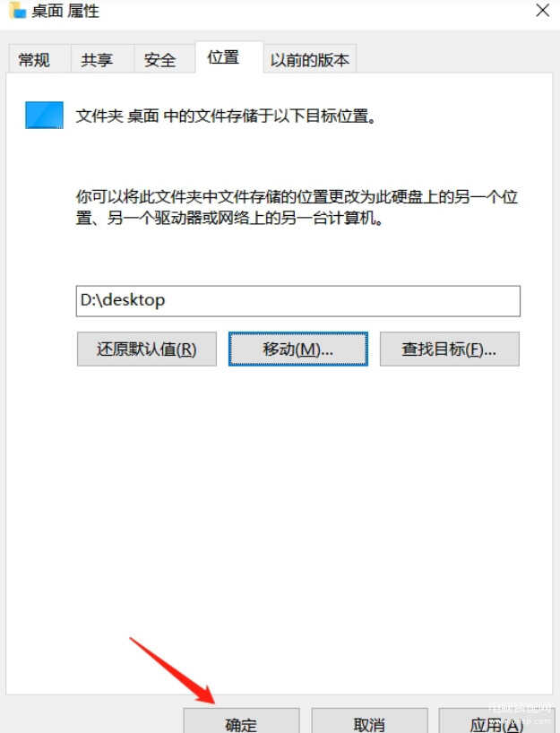Apply settings with the 应用(A) button
Viewport: 560px width, 733px height.
click(x=496, y=720)
